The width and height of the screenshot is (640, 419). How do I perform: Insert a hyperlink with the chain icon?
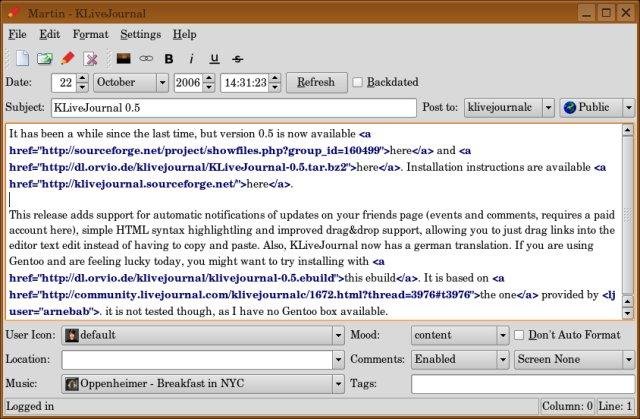[x=146, y=59]
